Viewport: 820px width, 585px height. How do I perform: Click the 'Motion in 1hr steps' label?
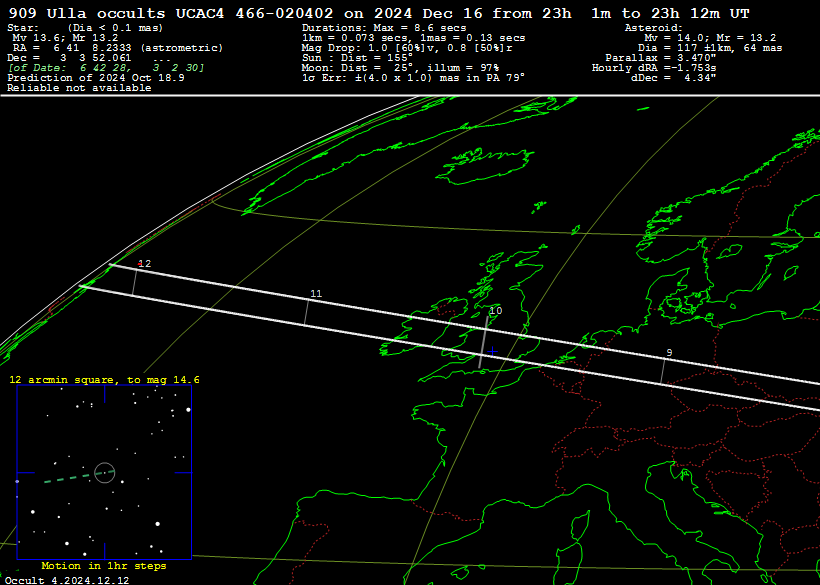tap(103, 566)
